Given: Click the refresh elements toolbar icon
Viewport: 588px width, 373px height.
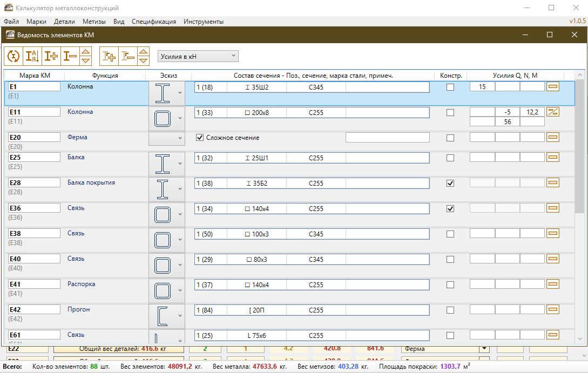Looking at the screenshot, I should tap(13, 56).
